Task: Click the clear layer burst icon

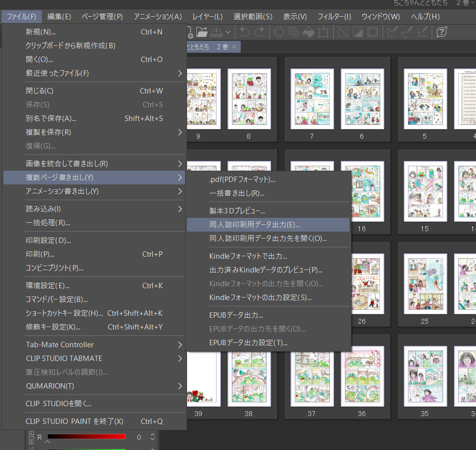Action: (x=279, y=32)
